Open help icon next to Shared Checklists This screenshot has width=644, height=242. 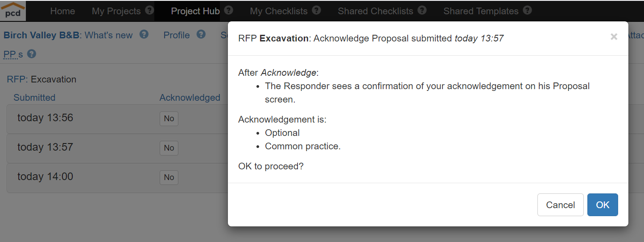422,10
